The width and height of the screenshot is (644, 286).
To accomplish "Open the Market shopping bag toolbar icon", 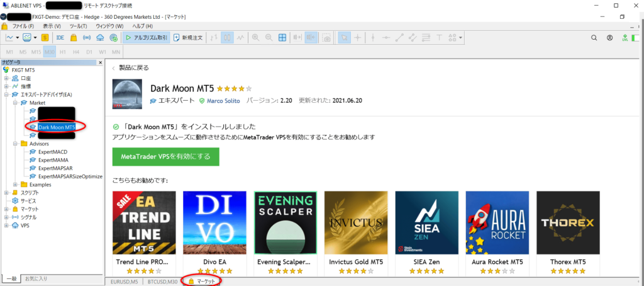I will click(74, 37).
